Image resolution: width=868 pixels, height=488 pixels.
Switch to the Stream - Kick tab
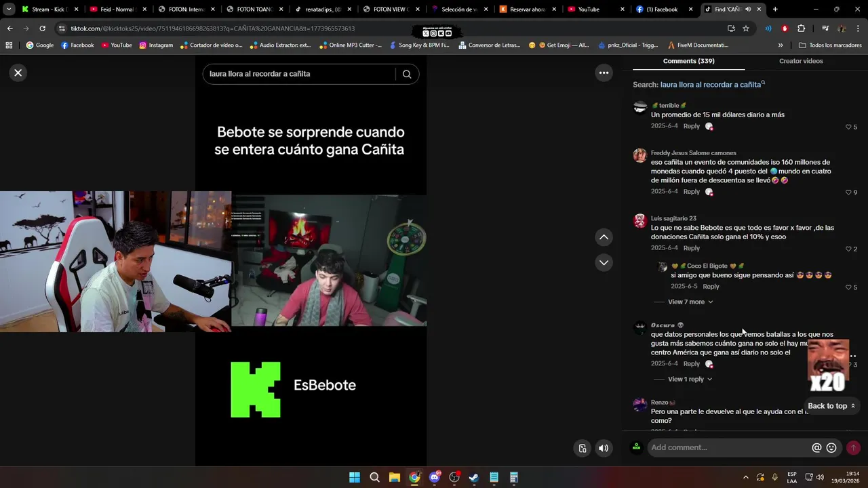click(x=51, y=9)
